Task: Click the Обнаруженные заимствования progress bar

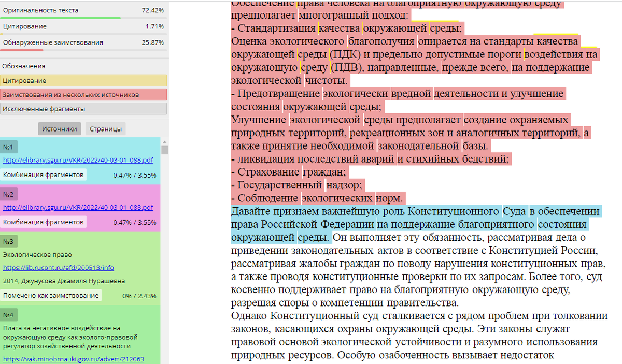Action: (83, 50)
